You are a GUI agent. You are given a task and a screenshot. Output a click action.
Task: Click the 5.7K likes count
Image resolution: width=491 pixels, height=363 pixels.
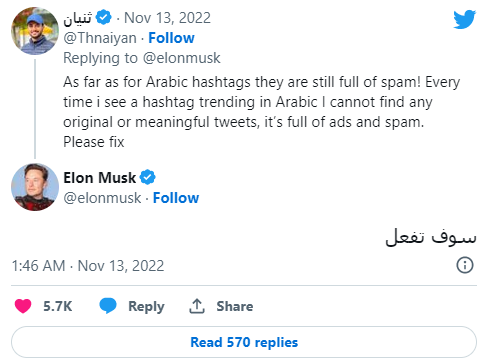pos(58,306)
